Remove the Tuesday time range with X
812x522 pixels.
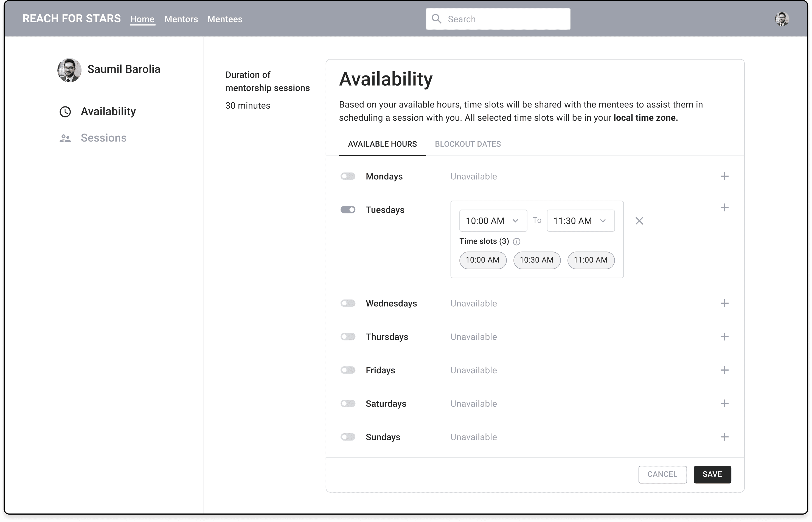639,221
